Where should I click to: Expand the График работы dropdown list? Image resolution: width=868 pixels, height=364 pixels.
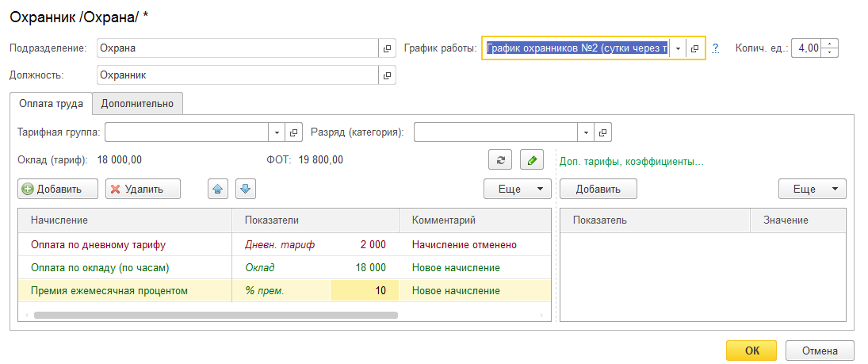(678, 48)
